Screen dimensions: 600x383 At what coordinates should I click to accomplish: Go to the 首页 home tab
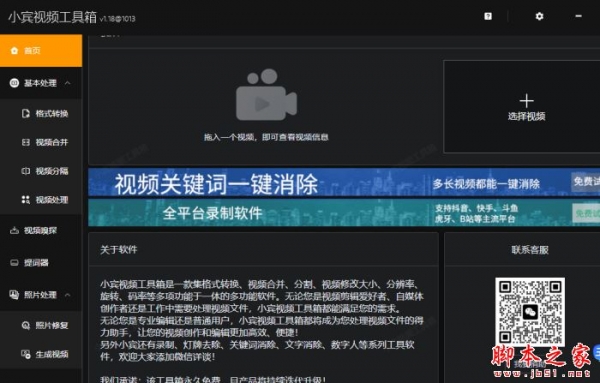coord(41,51)
